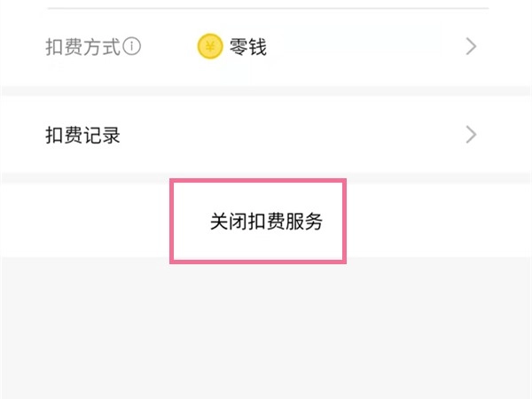The image size is (532, 399).
Task: Click the empty gray area below 关闭扣费服务
Action: 266,328
